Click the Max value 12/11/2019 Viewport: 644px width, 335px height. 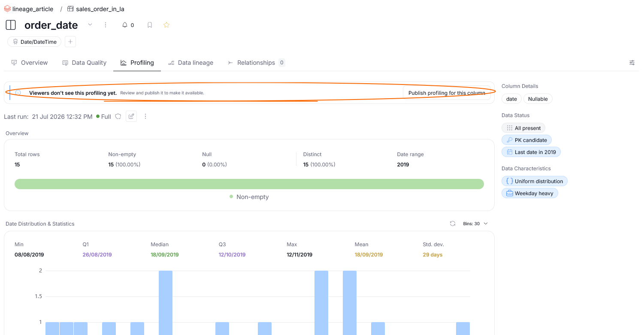pos(299,255)
